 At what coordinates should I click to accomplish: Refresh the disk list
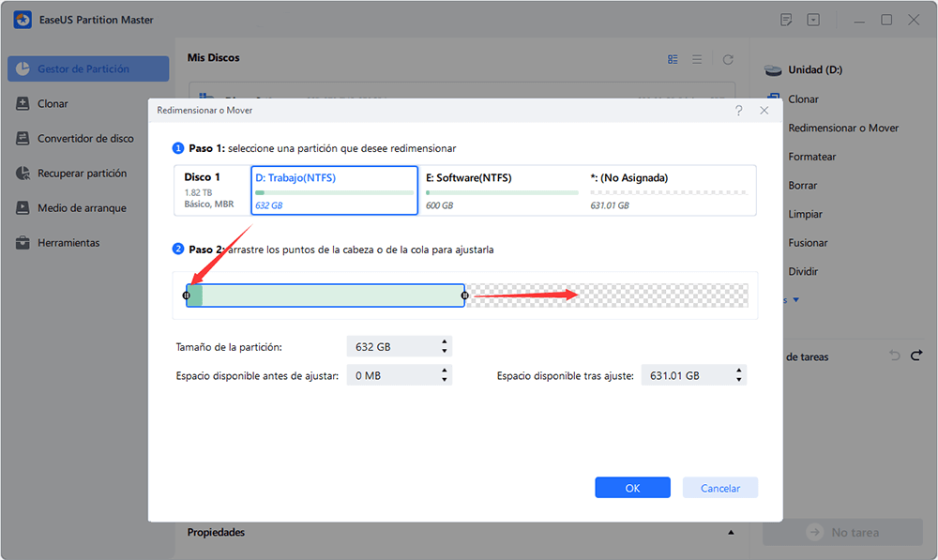728,59
